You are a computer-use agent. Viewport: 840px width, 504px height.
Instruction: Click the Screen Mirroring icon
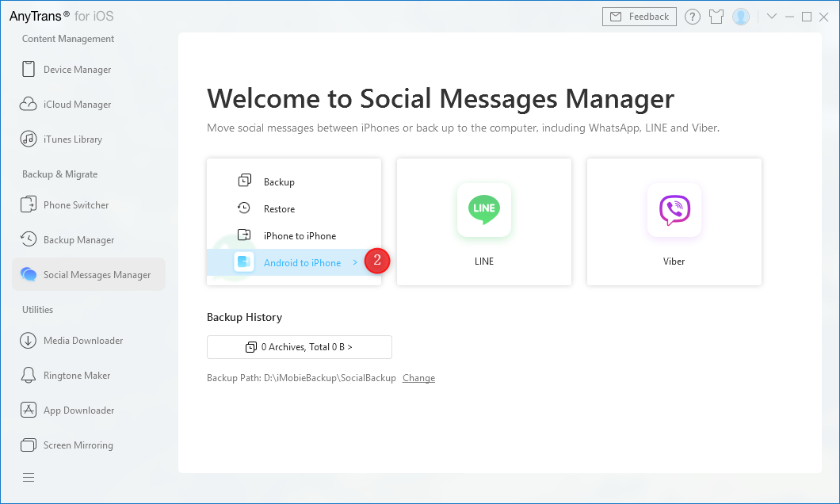click(x=29, y=445)
